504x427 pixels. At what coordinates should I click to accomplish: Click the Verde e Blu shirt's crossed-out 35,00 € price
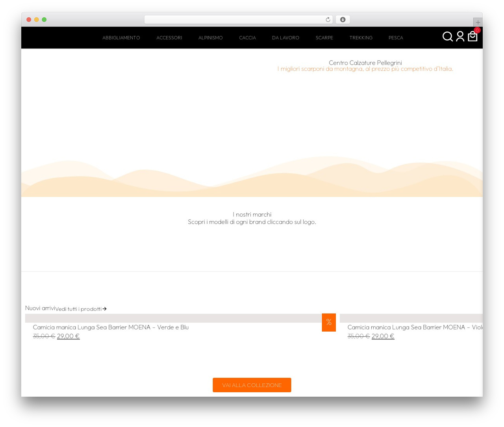(44, 336)
